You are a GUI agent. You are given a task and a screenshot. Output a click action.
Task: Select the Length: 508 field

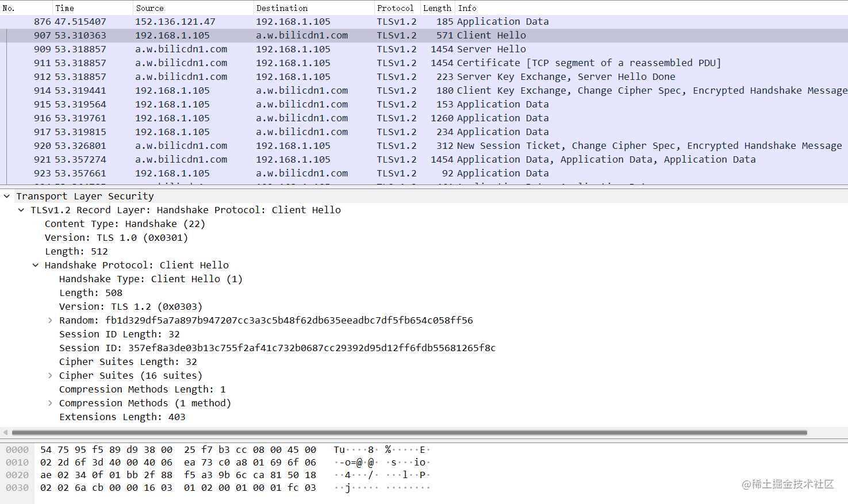pyautogui.click(x=91, y=293)
